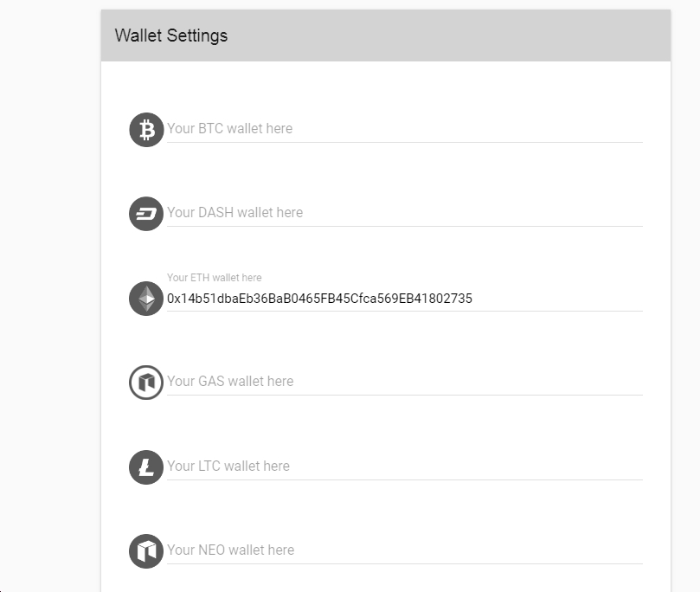This screenshot has width=700, height=592.
Task: Click the small 'Your ETH wallet here' label
Action: click(x=214, y=278)
